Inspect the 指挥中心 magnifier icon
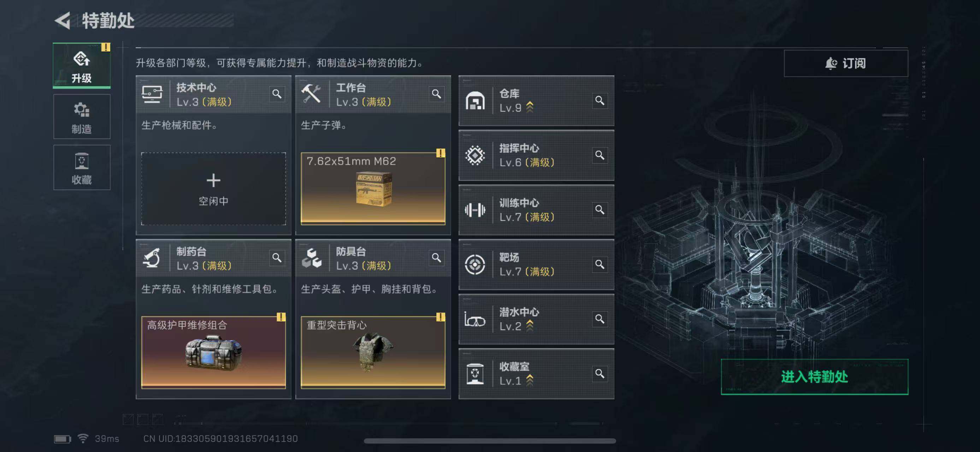 coord(600,155)
